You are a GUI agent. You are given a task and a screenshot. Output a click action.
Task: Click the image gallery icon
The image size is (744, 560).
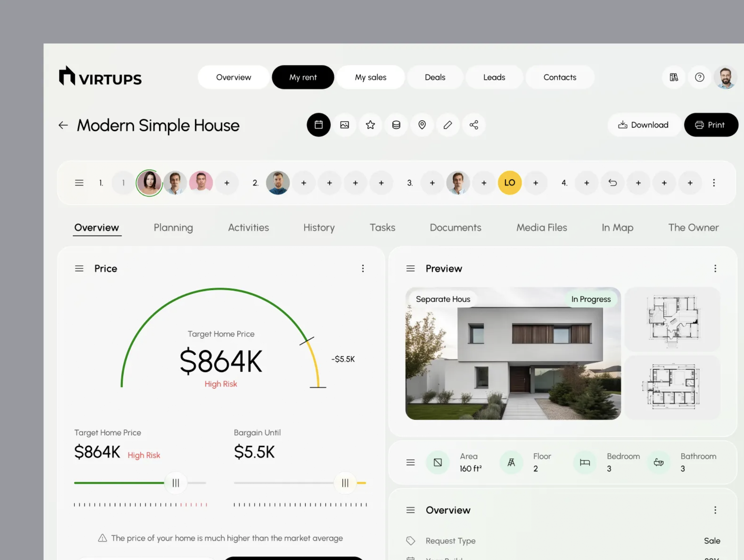344,125
